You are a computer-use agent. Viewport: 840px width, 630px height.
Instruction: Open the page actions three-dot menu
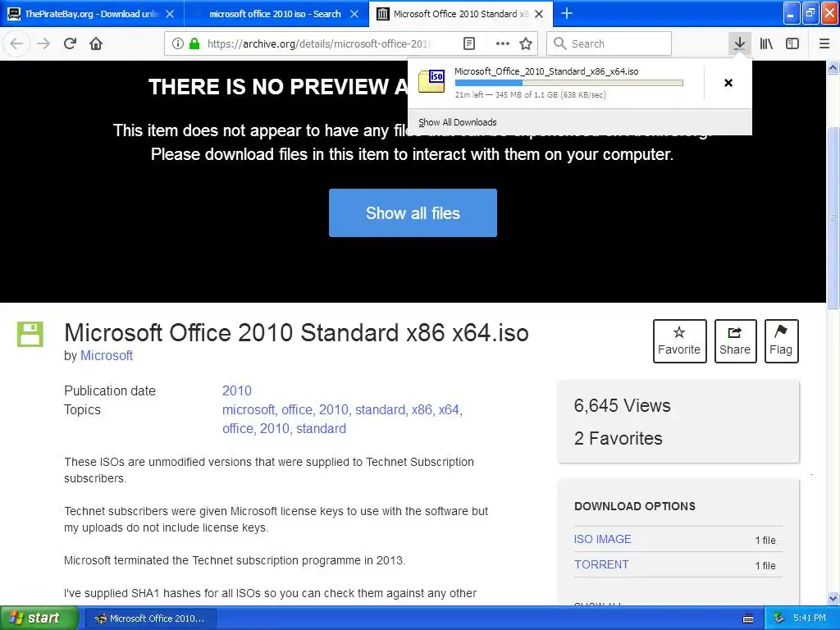(503, 44)
